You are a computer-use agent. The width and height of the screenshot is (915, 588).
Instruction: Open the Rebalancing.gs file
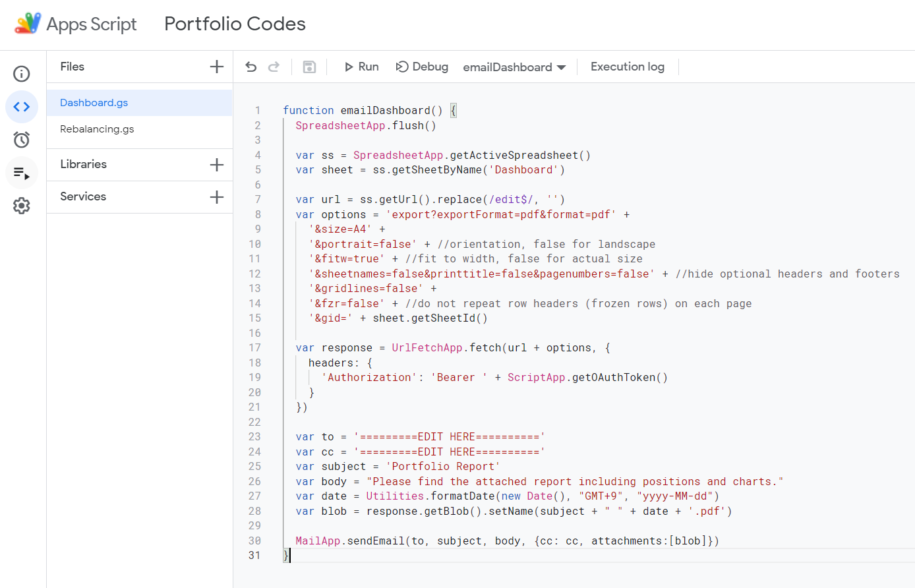[97, 129]
